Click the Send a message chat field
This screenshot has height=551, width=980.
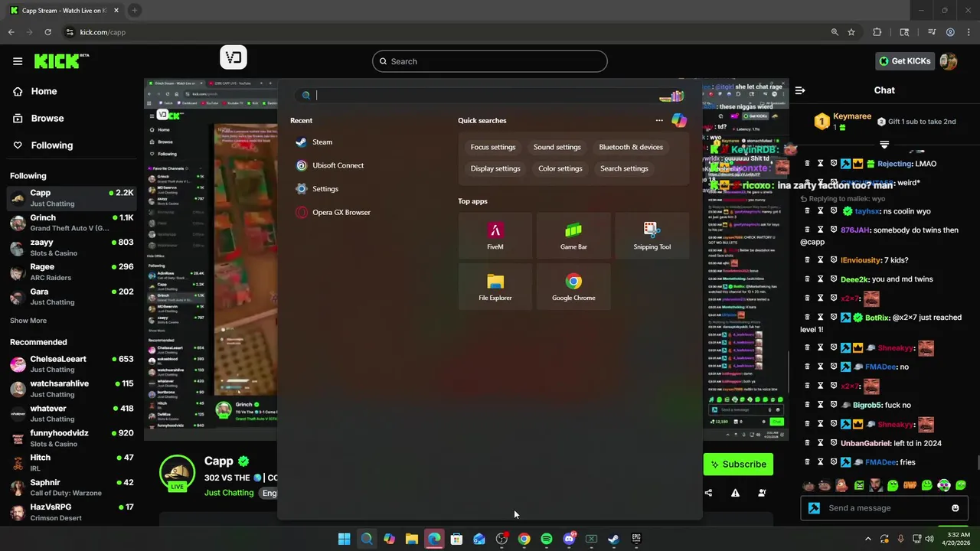[885, 508]
